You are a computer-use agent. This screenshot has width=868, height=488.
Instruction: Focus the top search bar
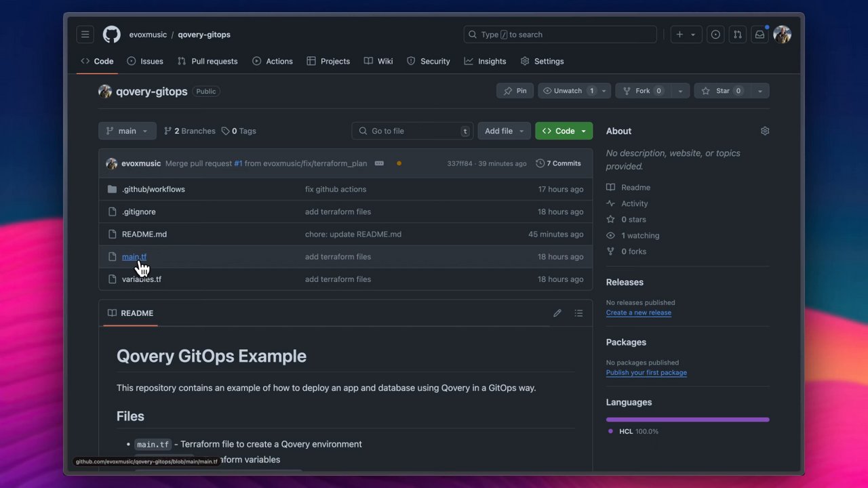pyautogui.click(x=560, y=35)
